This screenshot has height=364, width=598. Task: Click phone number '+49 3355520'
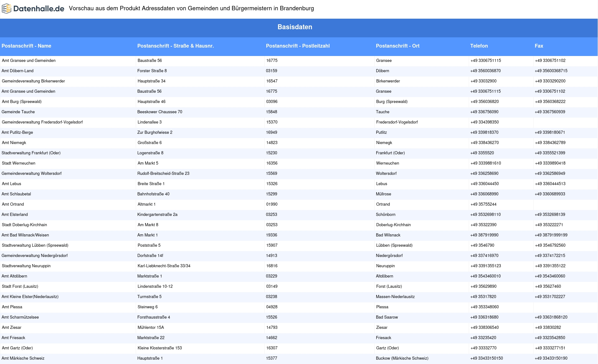click(x=482, y=153)
